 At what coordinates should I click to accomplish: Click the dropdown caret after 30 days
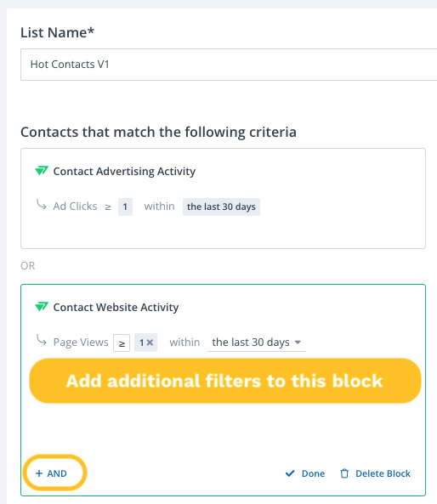pyautogui.click(x=298, y=343)
